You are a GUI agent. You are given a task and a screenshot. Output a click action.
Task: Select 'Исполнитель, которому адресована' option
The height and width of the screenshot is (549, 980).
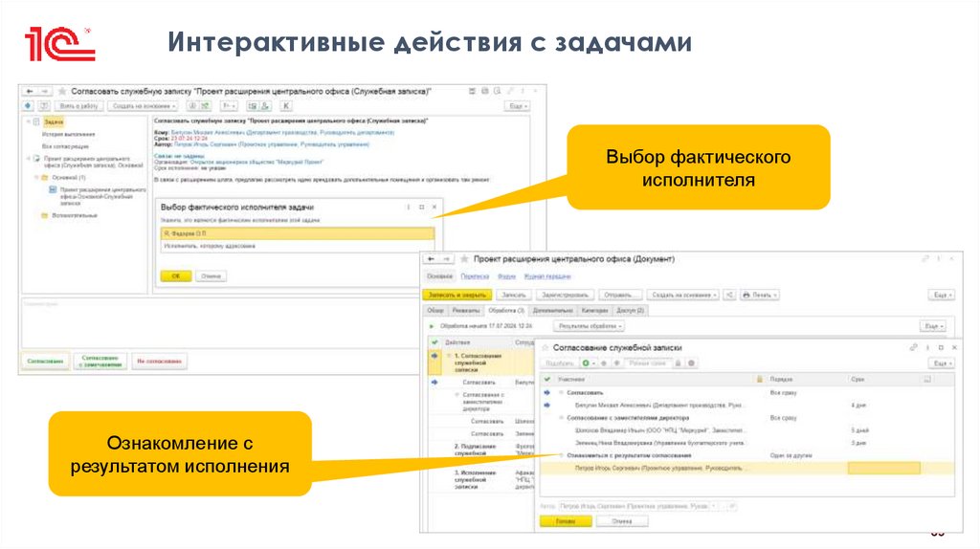(298, 246)
